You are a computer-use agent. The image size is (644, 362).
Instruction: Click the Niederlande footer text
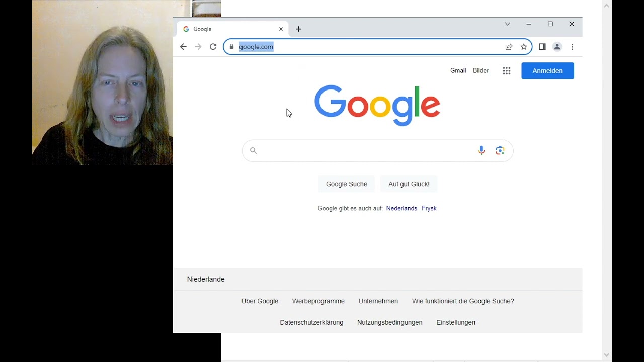[x=206, y=279]
